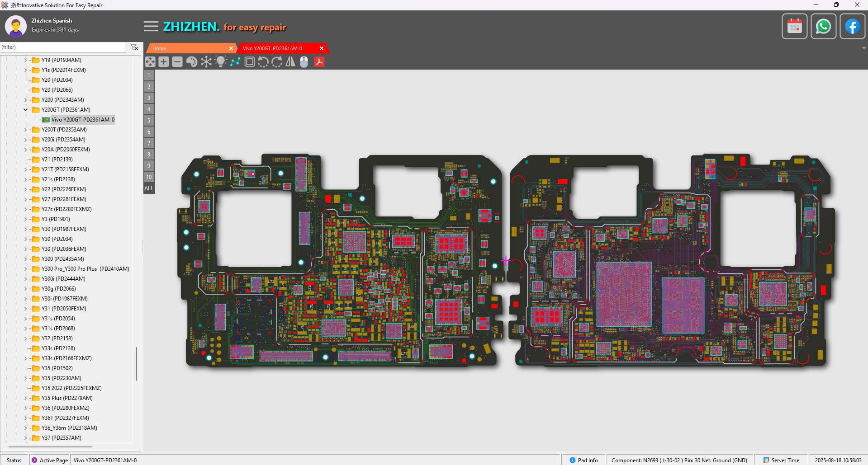
Task: Open the color palette settings icon
Action: pos(192,62)
